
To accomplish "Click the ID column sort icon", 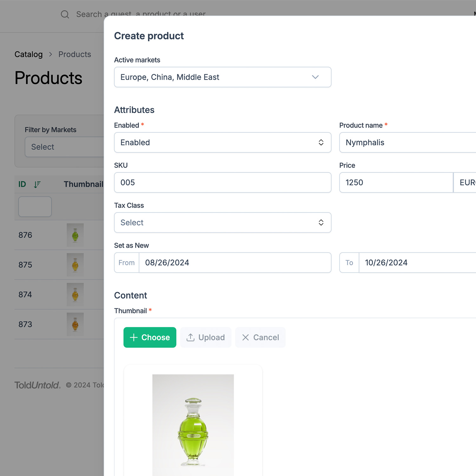I will 37,184.
